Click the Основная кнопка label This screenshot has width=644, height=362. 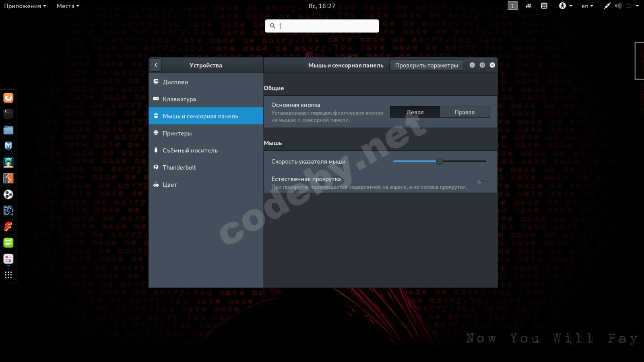pyautogui.click(x=296, y=105)
